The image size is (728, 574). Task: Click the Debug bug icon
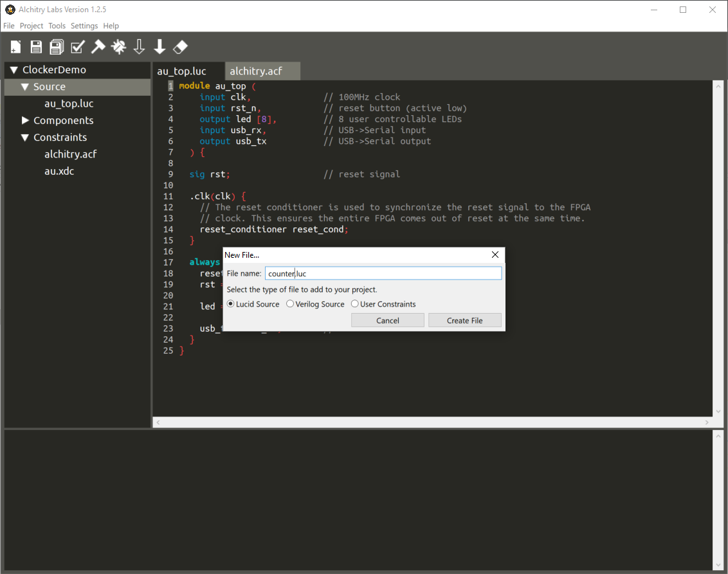[119, 47]
